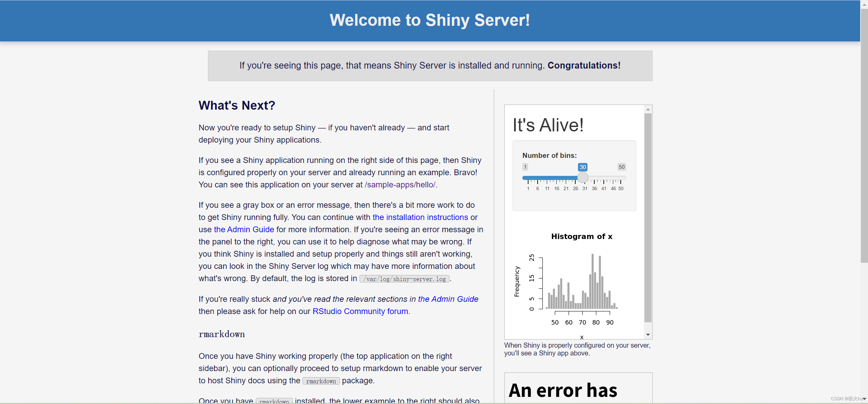Click the sample app's scrollbar down arrow
Image resolution: width=868 pixels, height=404 pixels.
pos(648,335)
